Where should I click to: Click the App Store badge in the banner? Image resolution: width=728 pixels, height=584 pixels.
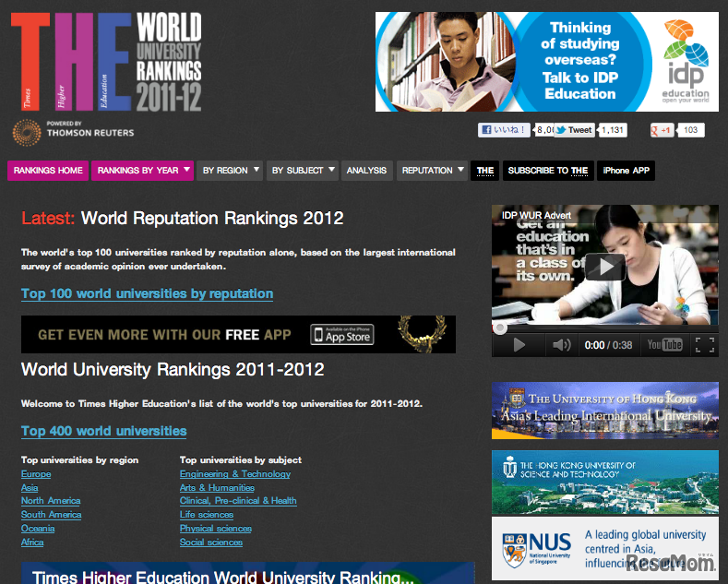point(341,335)
